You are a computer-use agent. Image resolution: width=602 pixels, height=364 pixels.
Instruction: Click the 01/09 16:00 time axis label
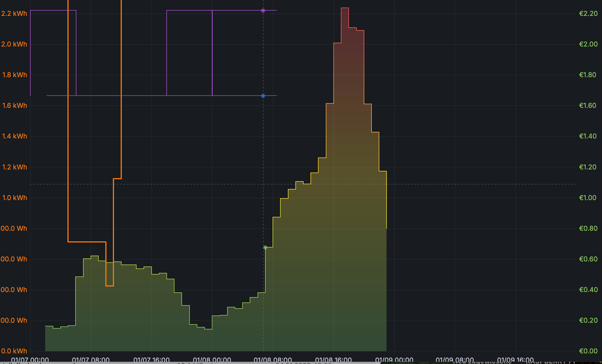pyautogui.click(x=515, y=360)
